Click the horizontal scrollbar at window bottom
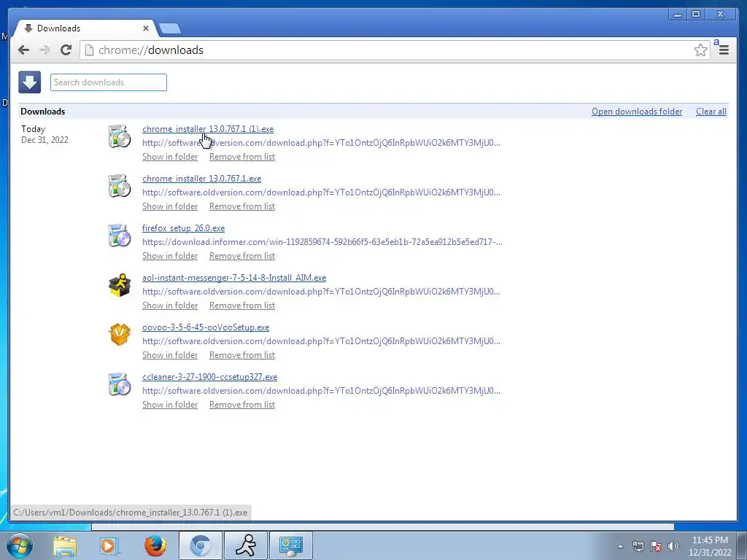 click(382, 526)
